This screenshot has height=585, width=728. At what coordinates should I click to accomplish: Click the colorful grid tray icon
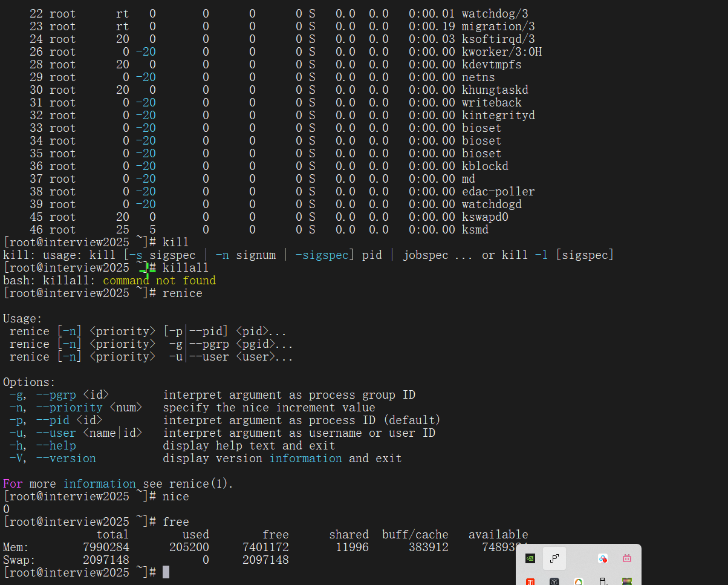626,581
